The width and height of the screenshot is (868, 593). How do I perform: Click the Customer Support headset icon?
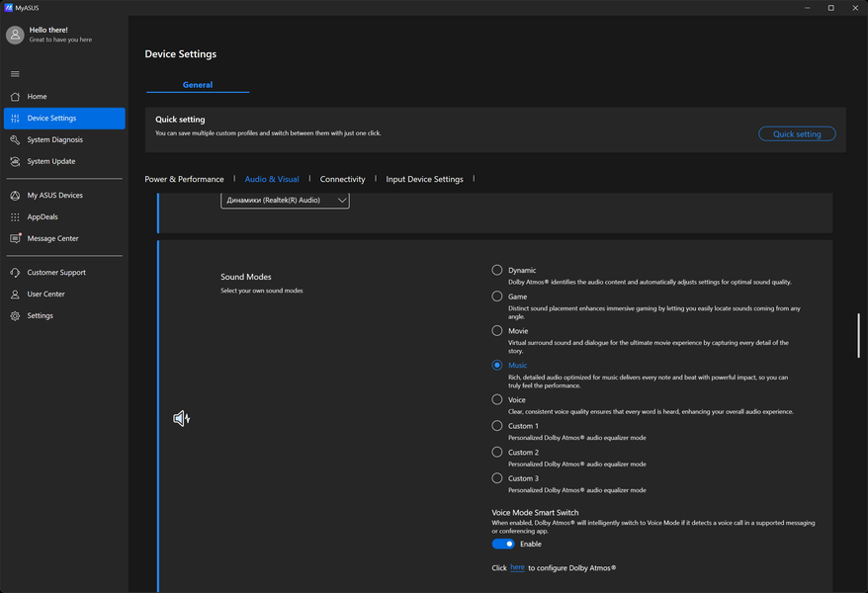15,273
